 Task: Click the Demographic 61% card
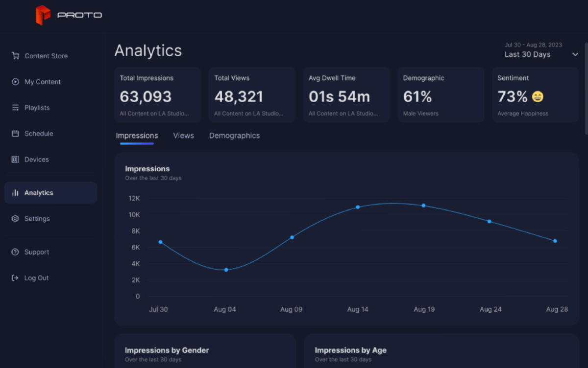pos(441,94)
